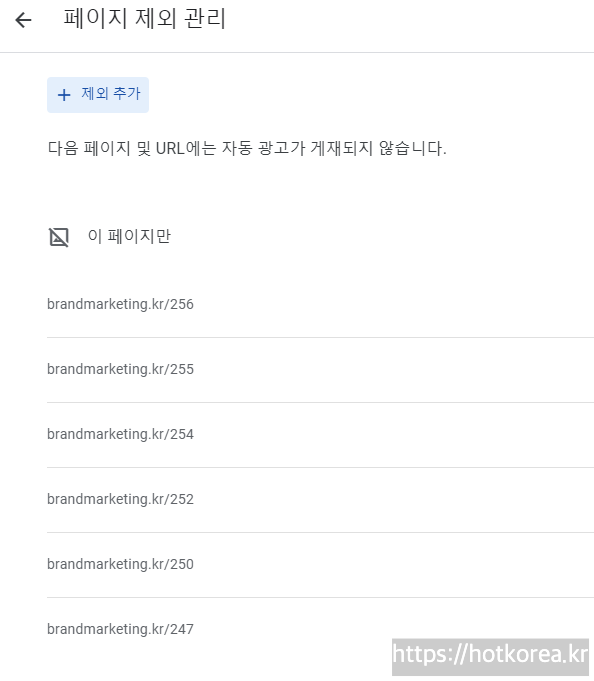This screenshot has width=594, height=681.
Task: Click the 자동 광고가 게재되지 않습니다 description
Action: coord(247,149)
